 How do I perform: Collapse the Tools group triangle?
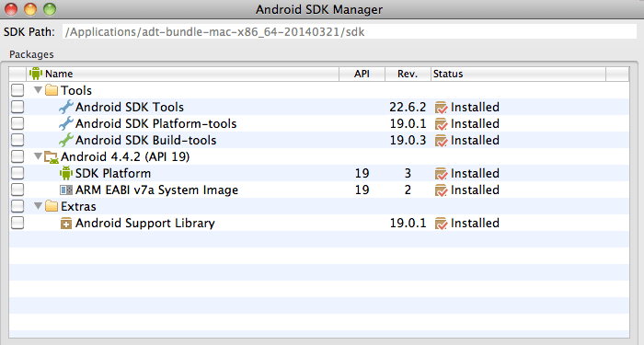pyautogui.click(x=39, y=89)
